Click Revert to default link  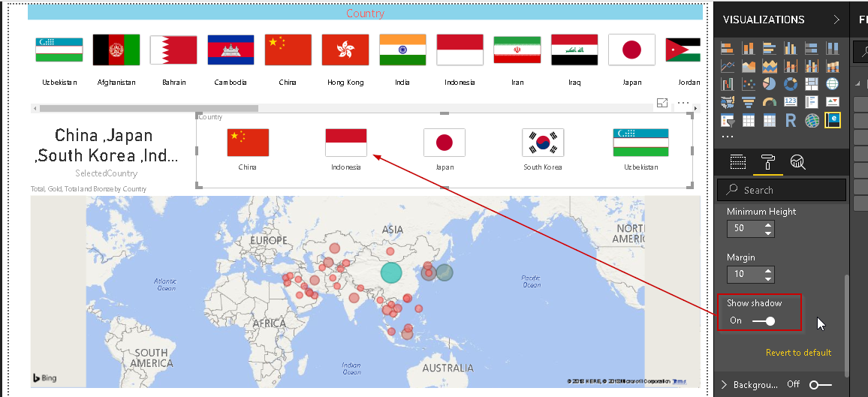click(x=798, y=353)
